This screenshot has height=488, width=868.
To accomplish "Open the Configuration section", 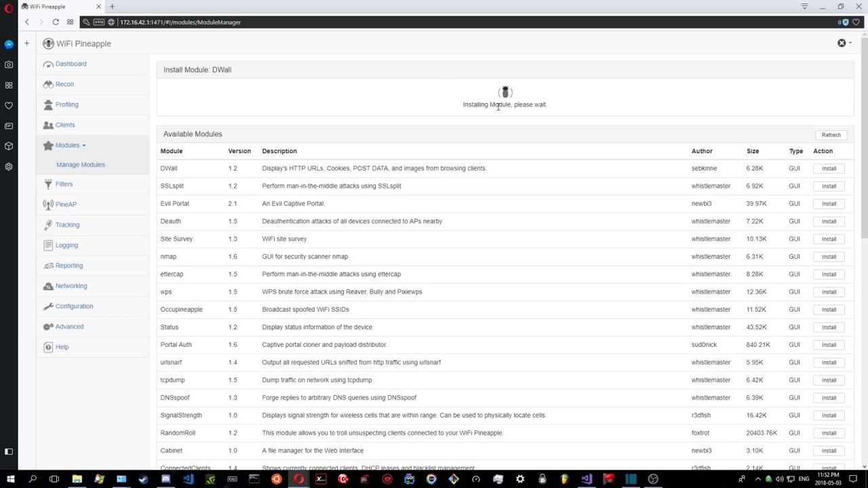I will tap(74, 306).
